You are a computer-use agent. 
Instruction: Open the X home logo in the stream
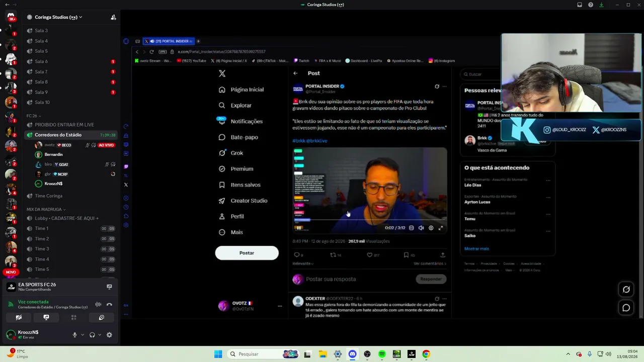[222, 73]
